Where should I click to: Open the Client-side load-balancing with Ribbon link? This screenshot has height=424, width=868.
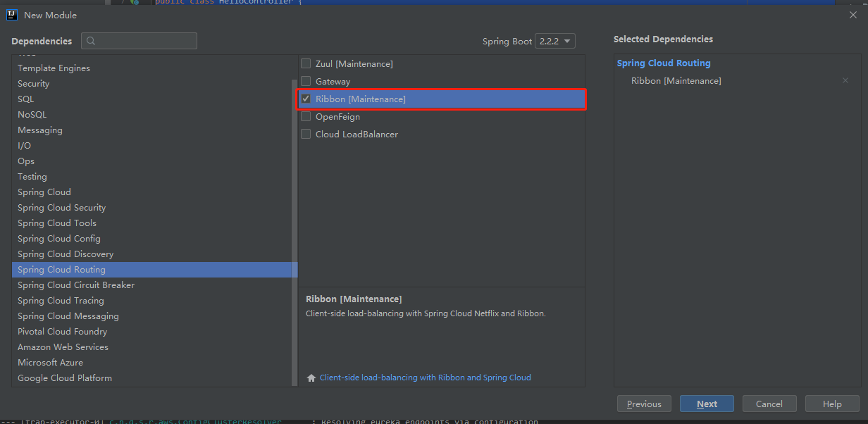425,378
